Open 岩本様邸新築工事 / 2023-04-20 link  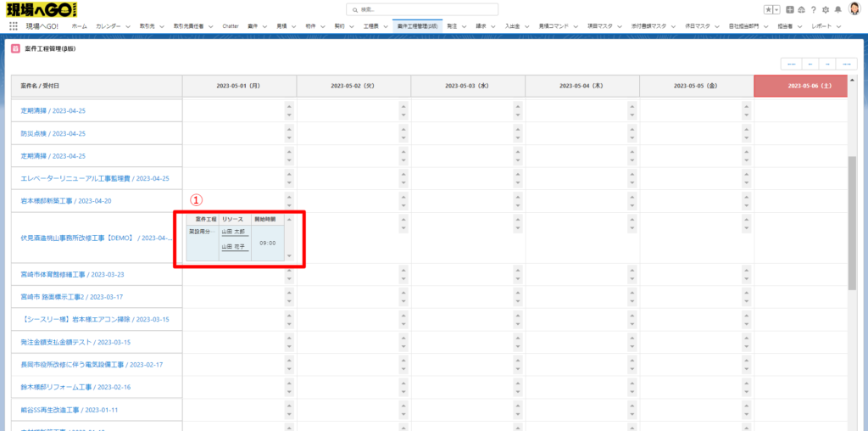[65, 200]
